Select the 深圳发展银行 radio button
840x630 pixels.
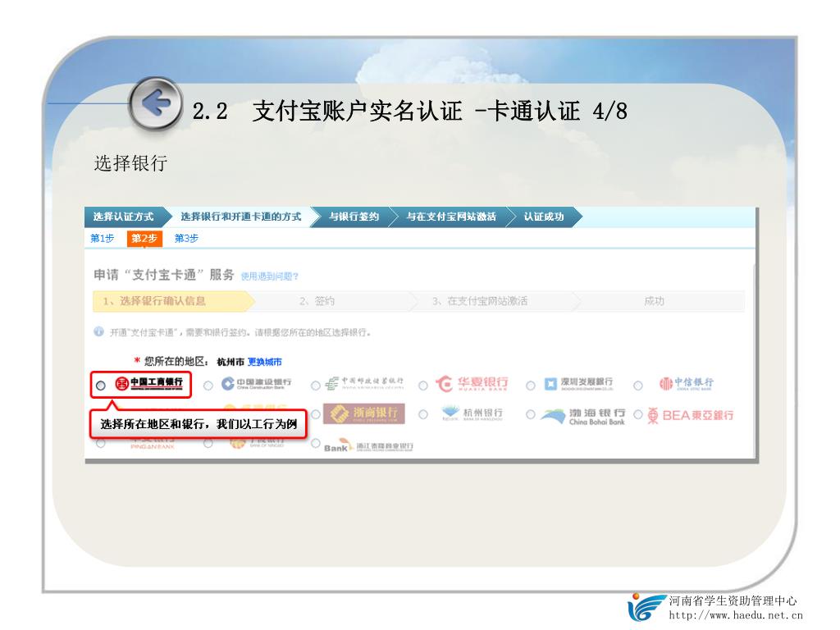pos(531,386)
